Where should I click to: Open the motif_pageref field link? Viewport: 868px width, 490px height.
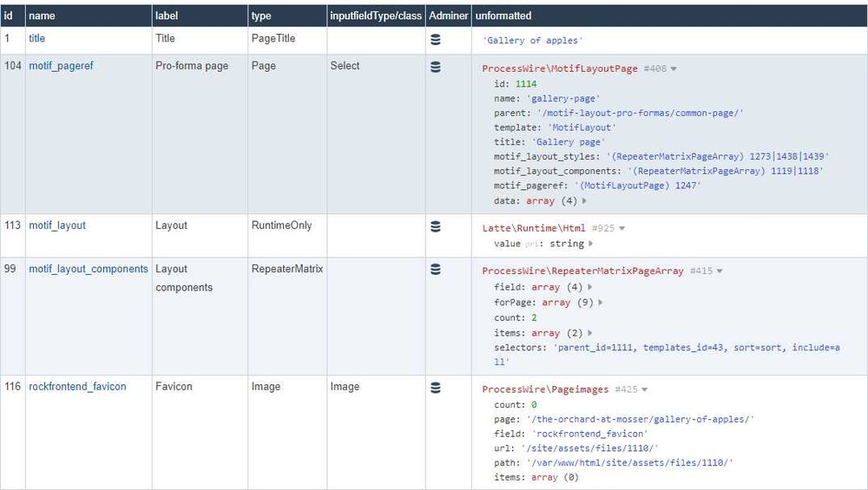point(61,66)
